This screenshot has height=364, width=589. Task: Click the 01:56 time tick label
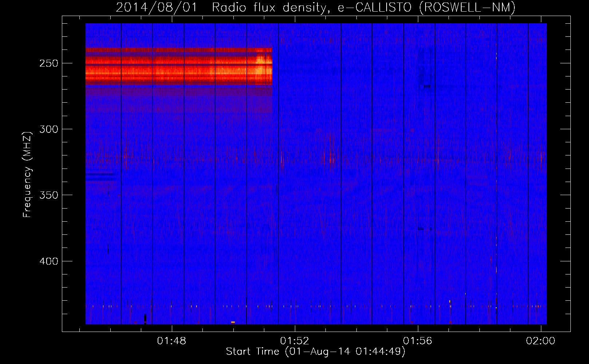418,341
